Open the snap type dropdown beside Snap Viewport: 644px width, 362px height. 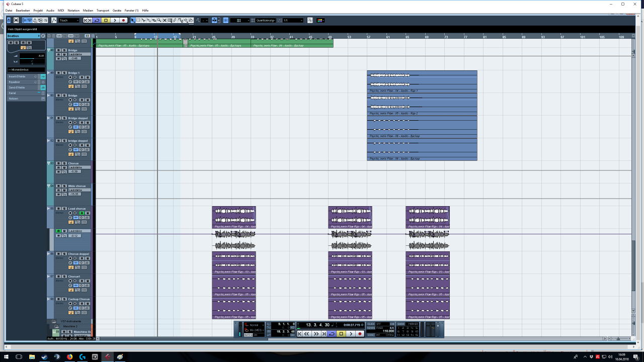coord(240,20)
